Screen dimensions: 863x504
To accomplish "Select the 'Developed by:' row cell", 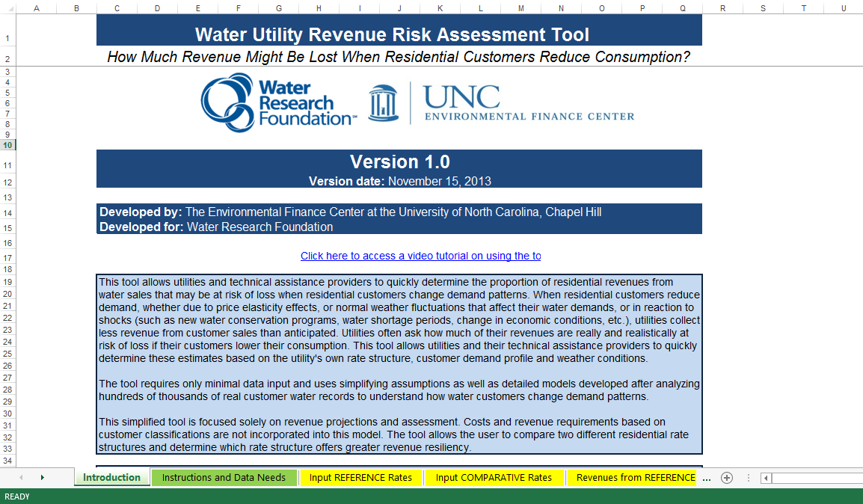I will pyautogui.click(x=399, y=212).
